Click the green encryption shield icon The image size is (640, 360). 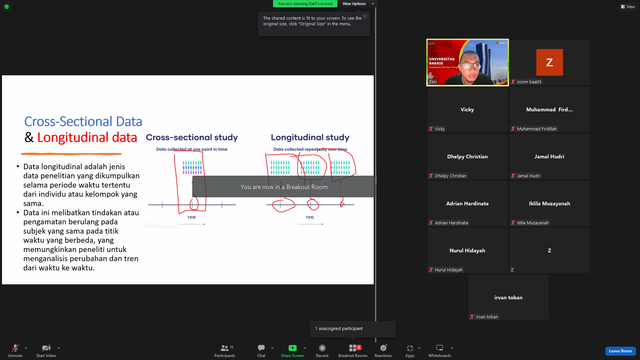7,7
